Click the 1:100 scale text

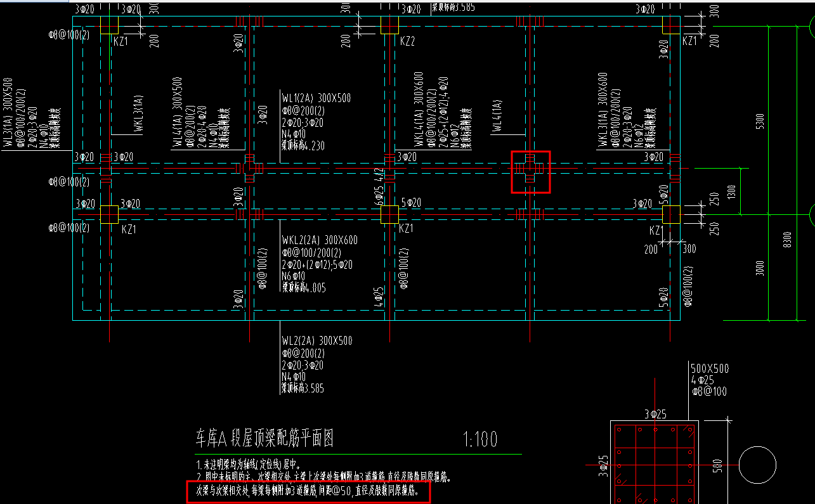tap(481, 439)
